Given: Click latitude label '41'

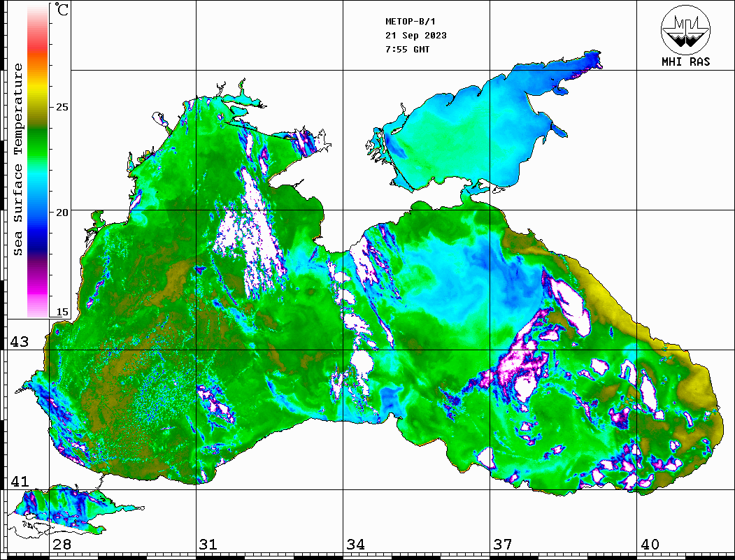Looking at the screenshot, I should (20, 482).
